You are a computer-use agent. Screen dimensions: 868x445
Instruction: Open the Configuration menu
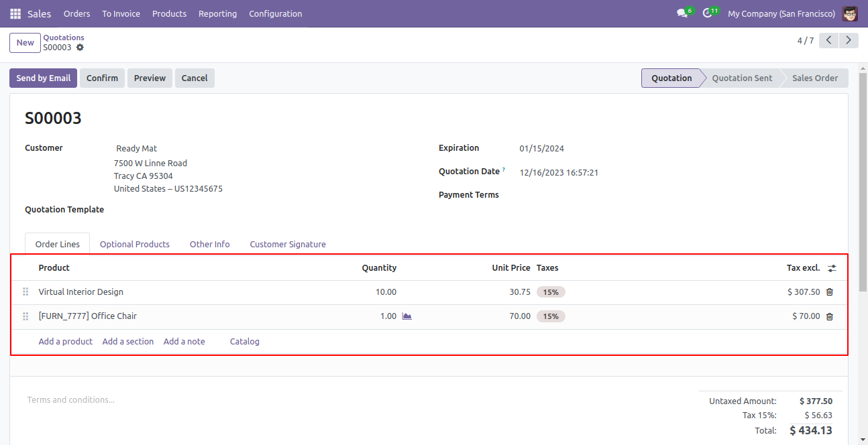[276, 13]
